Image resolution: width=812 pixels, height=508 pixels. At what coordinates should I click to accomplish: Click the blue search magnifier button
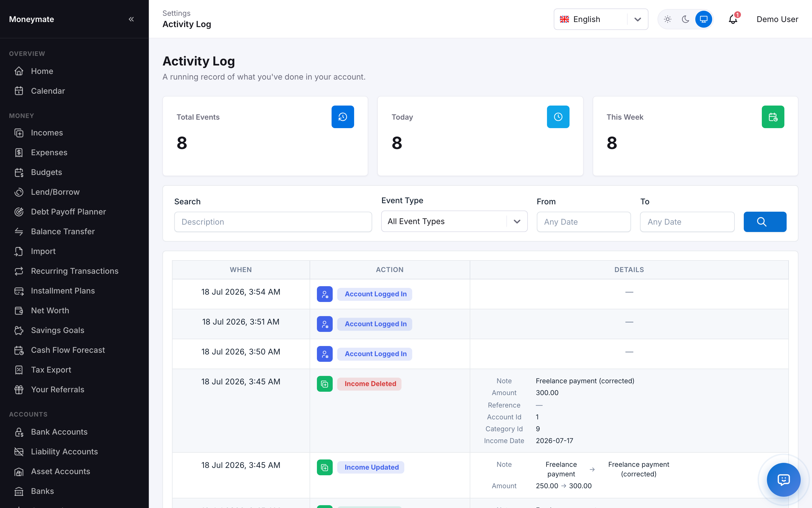[765, 222]
